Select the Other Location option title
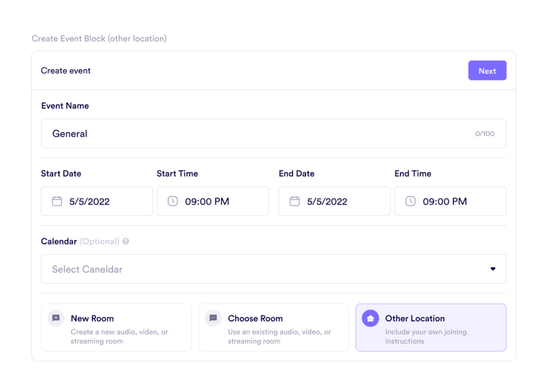The height and width of the screenshot is (392, 547). (x=415, y=318)
